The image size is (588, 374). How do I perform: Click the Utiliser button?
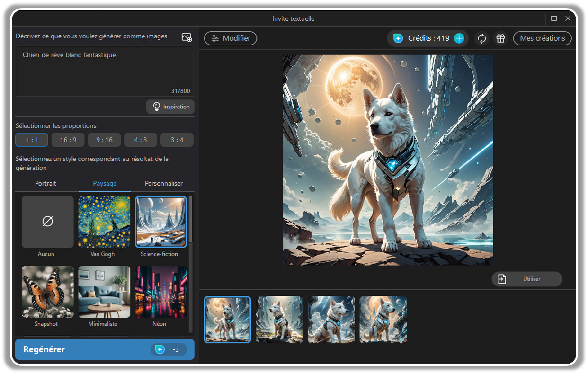click(527, 279)
